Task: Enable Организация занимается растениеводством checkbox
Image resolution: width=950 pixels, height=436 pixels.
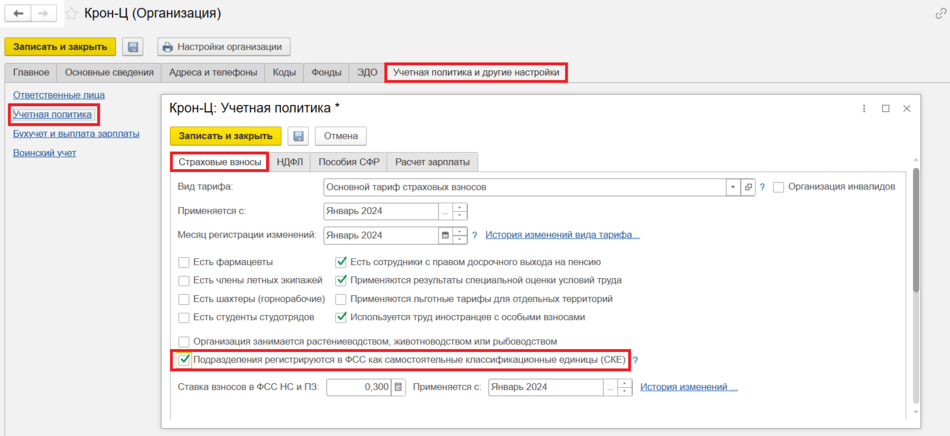Action: [184, 341]
